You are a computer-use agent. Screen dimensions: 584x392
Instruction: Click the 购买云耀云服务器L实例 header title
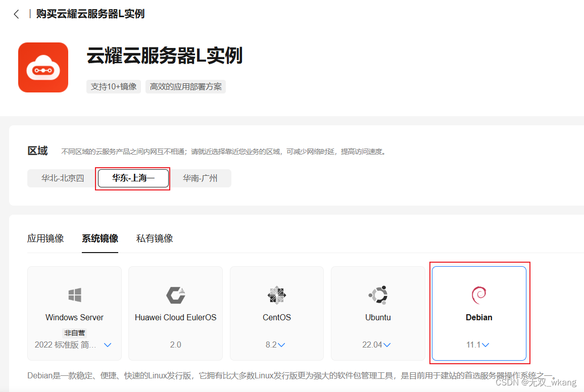(x=90, y=14)
